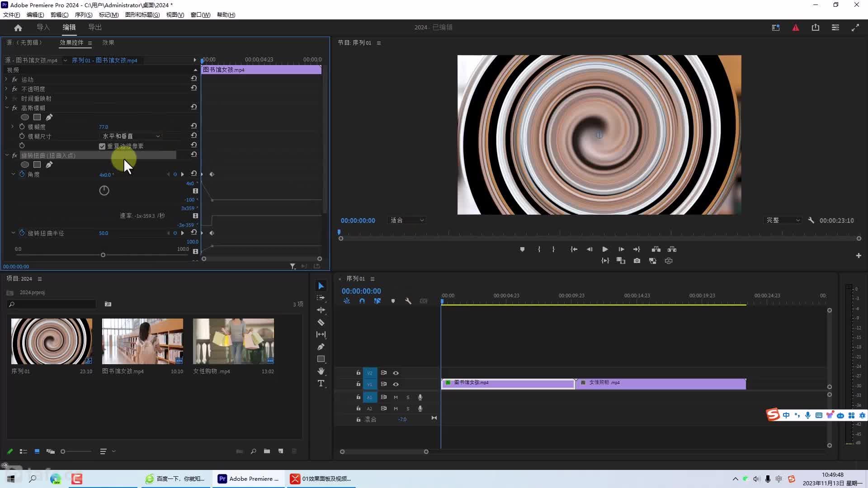Mute track A1
Screen dimensions: 868x488
tap(396, 397)
